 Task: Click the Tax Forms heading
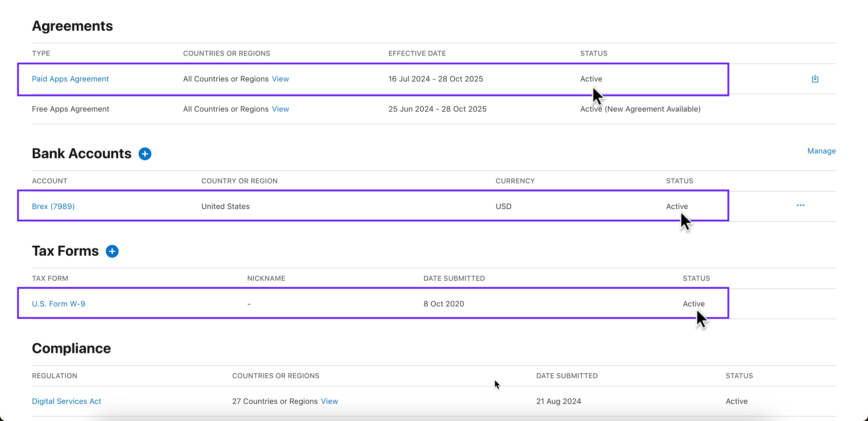point(65,251)
